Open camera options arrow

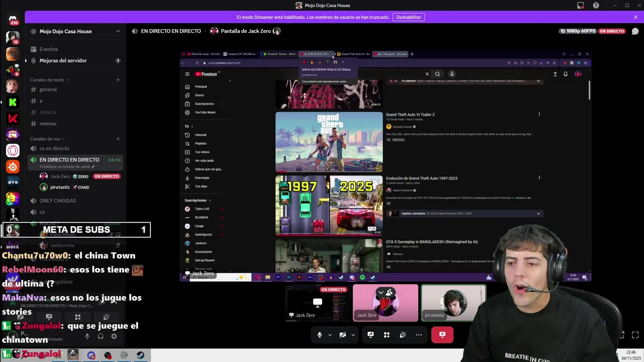[x=353, y=335]
